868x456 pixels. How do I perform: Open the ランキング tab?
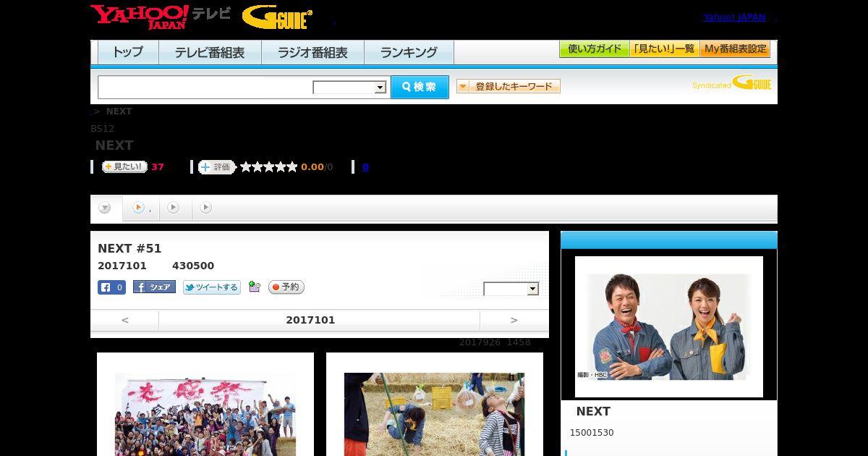coord(409,52)
